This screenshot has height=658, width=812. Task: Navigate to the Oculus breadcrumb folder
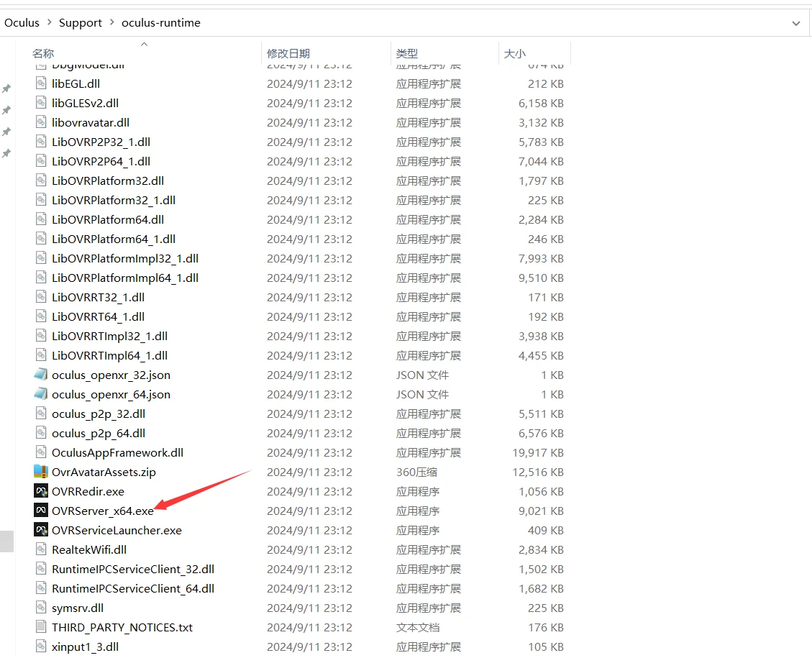(22, 23)
